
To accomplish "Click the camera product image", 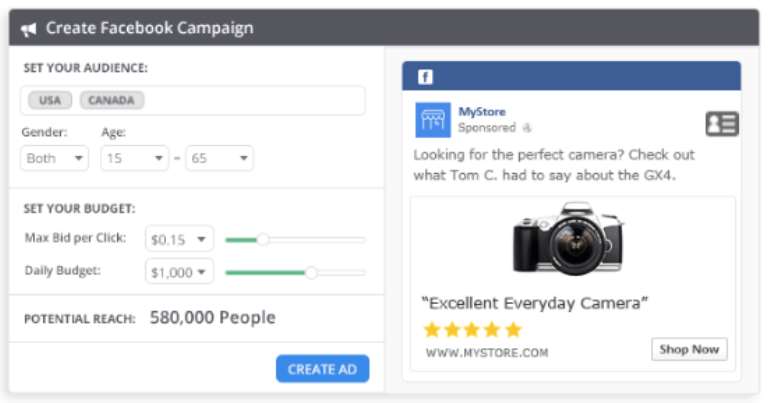I will coord(568,238).
